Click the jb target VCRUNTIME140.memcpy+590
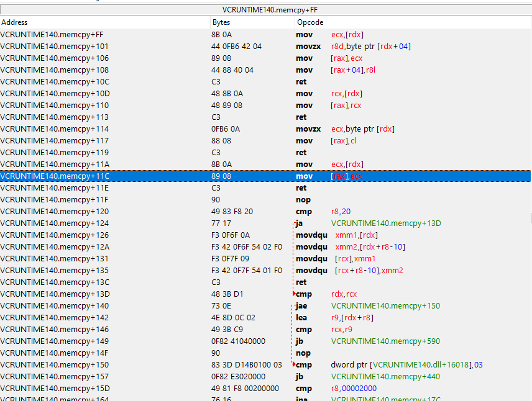This screenshot has width=532, height=401. click(386, 341)
